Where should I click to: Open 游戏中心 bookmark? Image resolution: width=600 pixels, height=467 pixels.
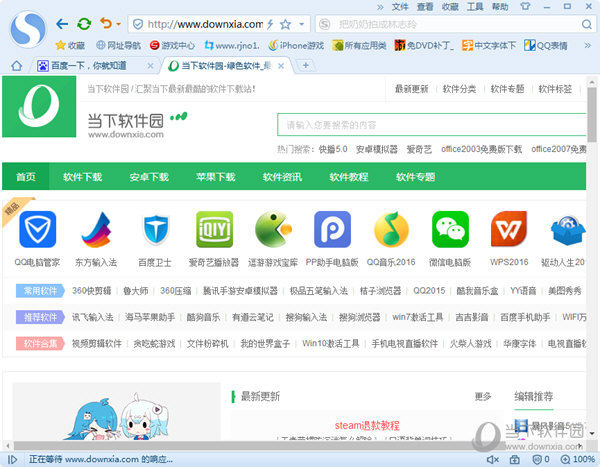pos(172,46)
